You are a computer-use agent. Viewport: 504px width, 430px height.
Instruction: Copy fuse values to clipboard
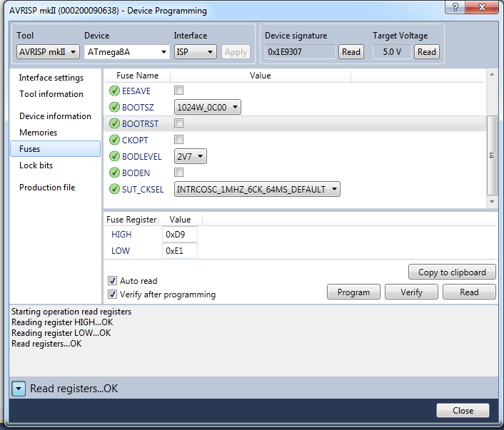[452, 272]
